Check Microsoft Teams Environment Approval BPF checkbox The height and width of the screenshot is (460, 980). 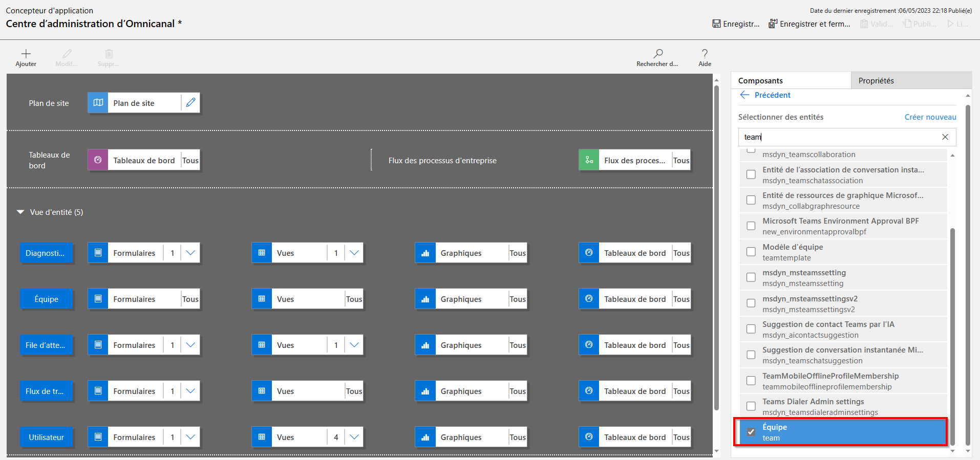coord(751,226)
